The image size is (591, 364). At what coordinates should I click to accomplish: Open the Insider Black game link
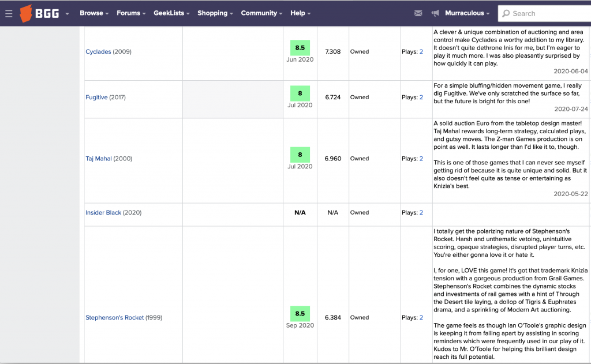click(103, 212)
